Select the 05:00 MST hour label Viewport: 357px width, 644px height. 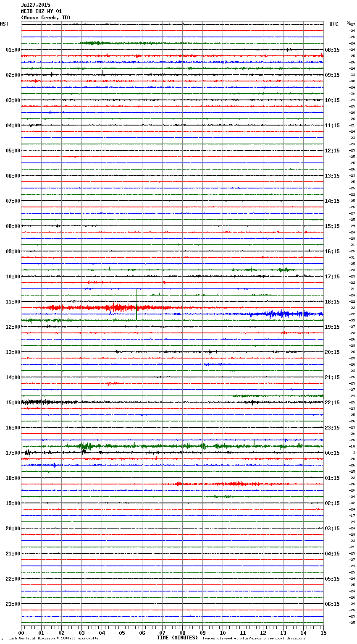click(x=13, y=151)
